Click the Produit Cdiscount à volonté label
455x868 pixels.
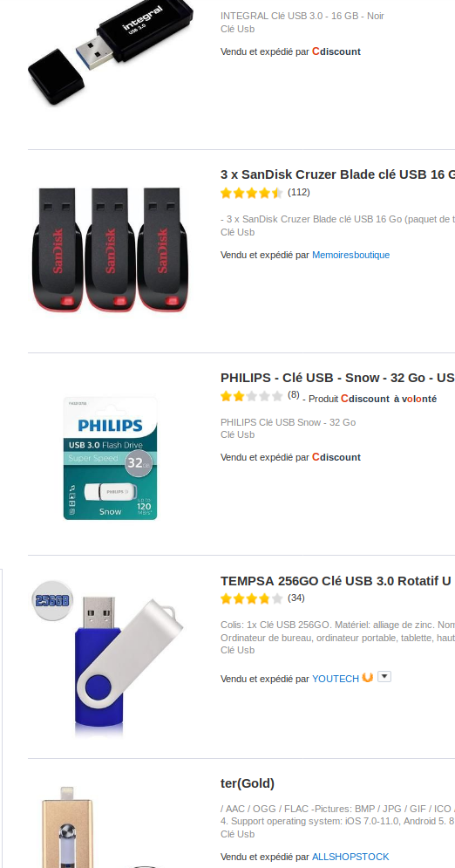click(372, 399)
